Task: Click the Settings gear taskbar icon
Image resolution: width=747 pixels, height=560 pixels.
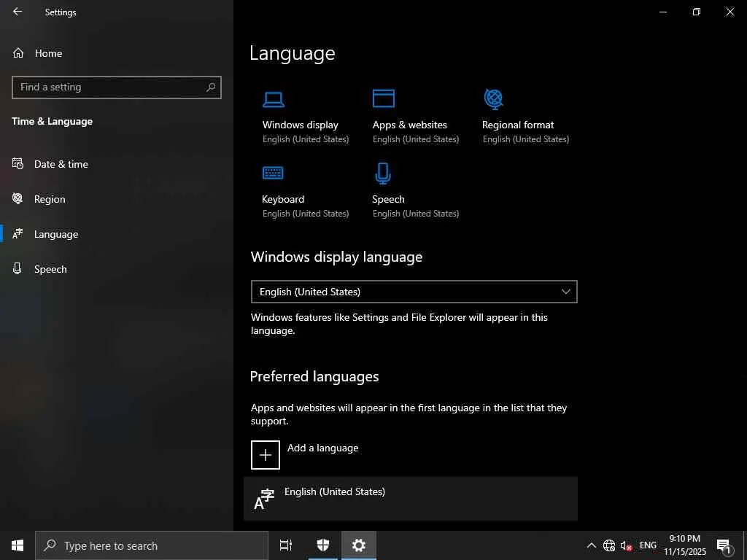Action: [x=359, y=545]
